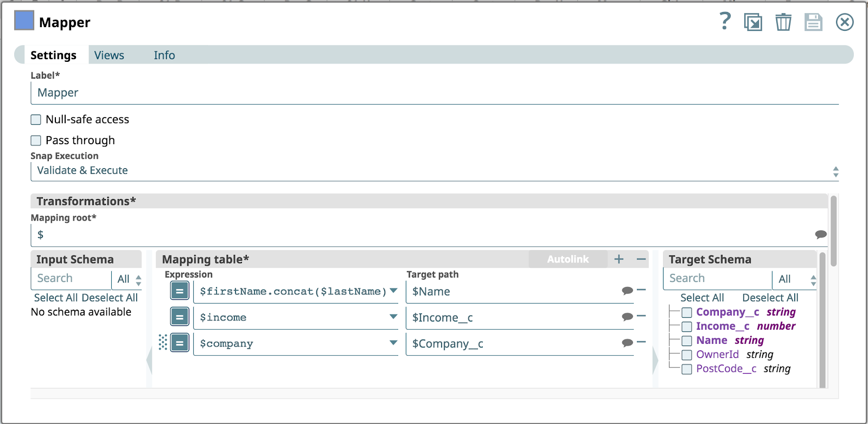Open comment bubble for $Income__c target
The height and width of the screenshot is (424, 868).
[628, 317]
